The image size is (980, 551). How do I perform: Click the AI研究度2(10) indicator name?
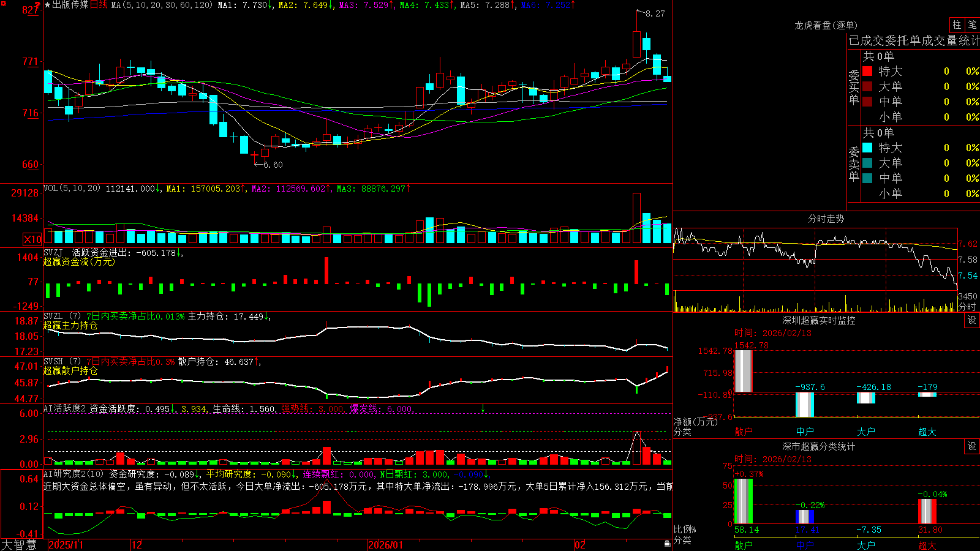point(73,474)
